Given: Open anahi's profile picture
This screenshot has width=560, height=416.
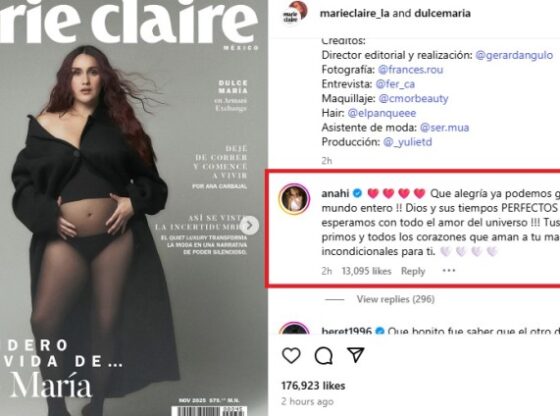Looking at the screenshot, I should pyautogui.click(x=294, y=199).
